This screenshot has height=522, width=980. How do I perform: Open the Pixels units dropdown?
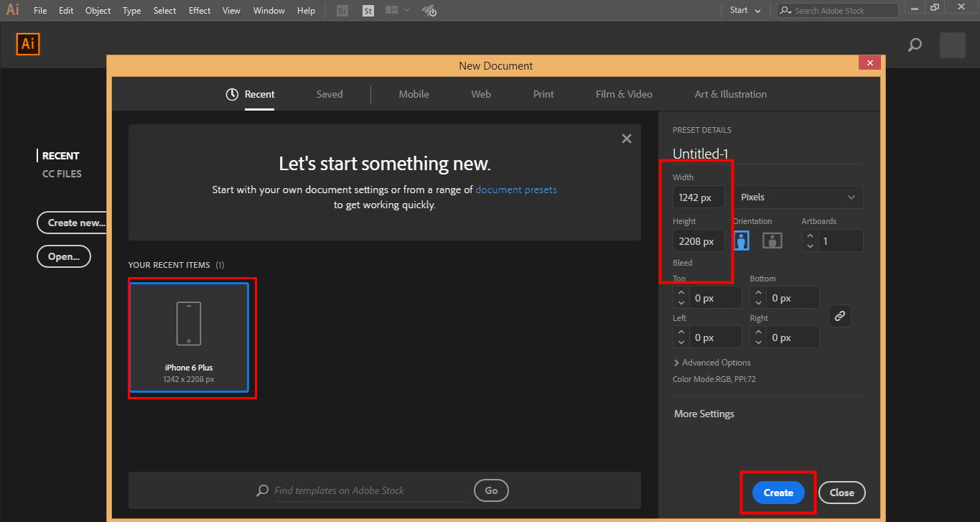click(798, 197)
